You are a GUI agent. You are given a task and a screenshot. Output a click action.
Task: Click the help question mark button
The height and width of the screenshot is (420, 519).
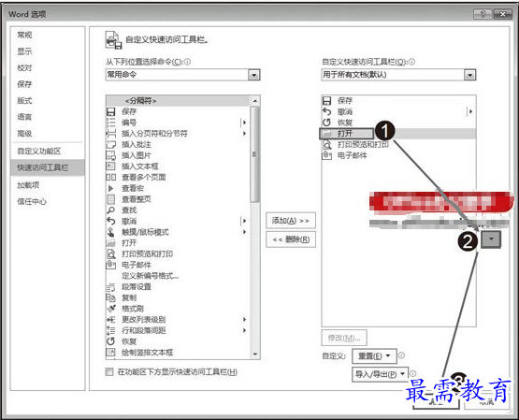(x=483, y=14)
